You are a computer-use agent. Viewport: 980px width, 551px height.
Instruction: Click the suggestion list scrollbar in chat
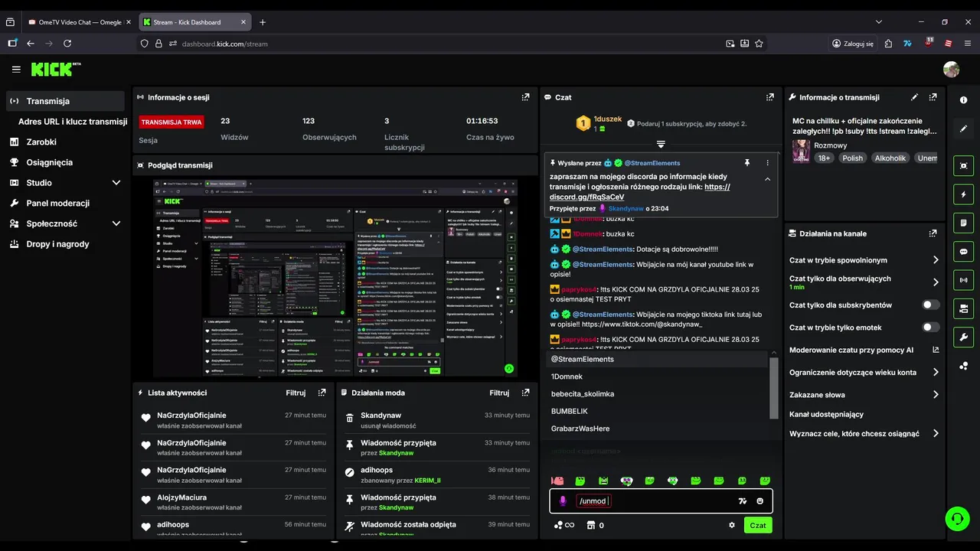pos(774,386)
